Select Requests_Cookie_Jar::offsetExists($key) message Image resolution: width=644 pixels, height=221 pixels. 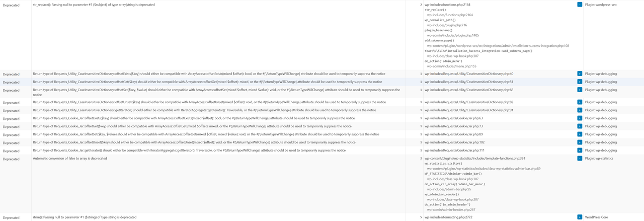pos(194,118)
